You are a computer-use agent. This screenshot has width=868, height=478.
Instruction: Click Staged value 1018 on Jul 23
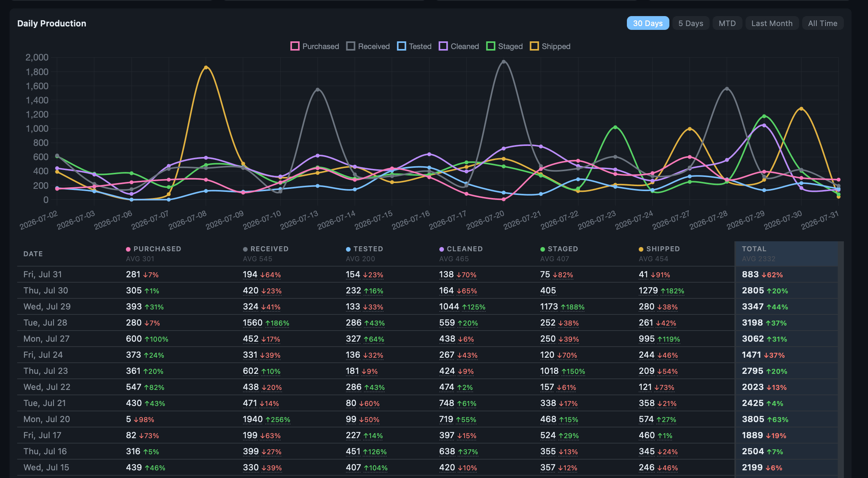(550, 371)
